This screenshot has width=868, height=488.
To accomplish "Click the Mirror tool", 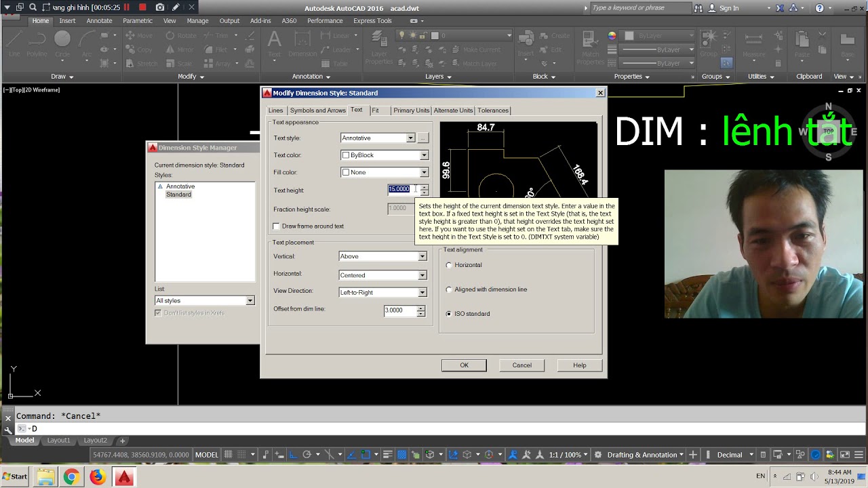I will click(x=179, y=49).
